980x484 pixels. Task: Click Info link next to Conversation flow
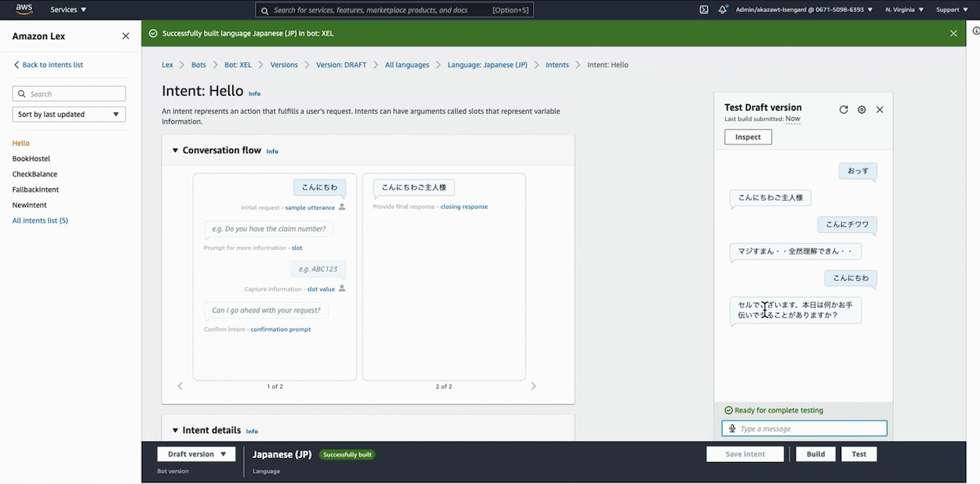(272, 151)
